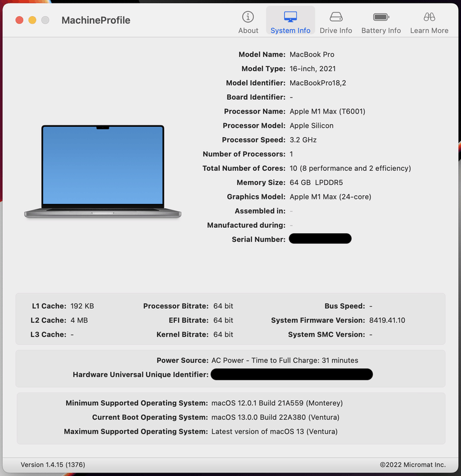Close the MachineProfile window
The image size is (461, 476).
20,20
